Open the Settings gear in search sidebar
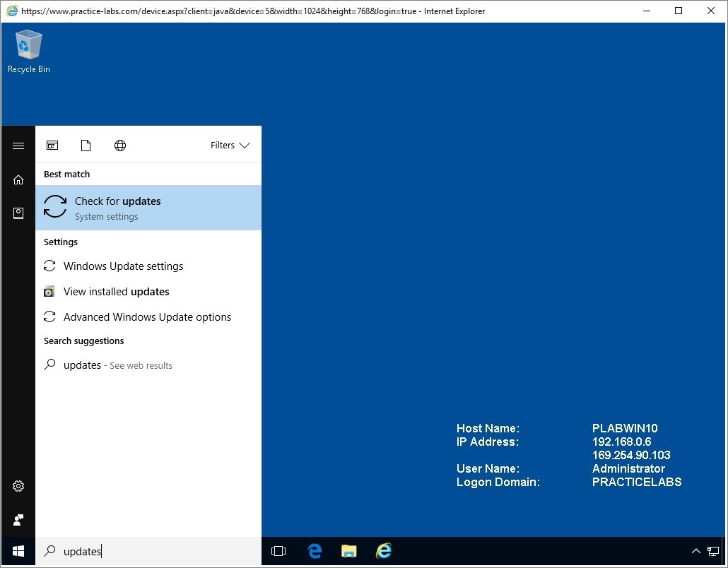 tap(18, 486)
